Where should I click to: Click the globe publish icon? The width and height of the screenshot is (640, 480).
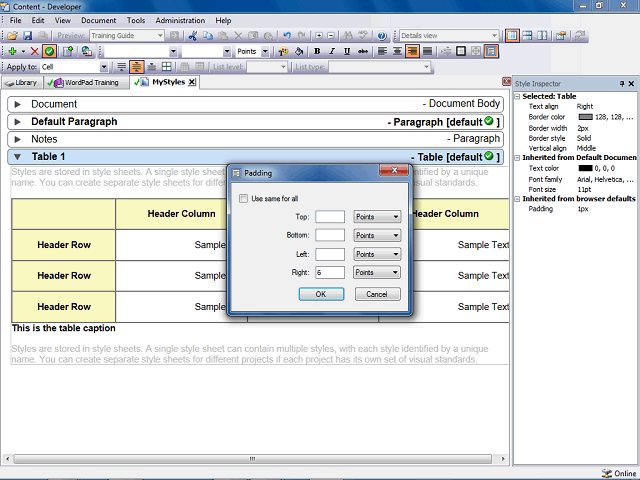click(x=86, y=51)
